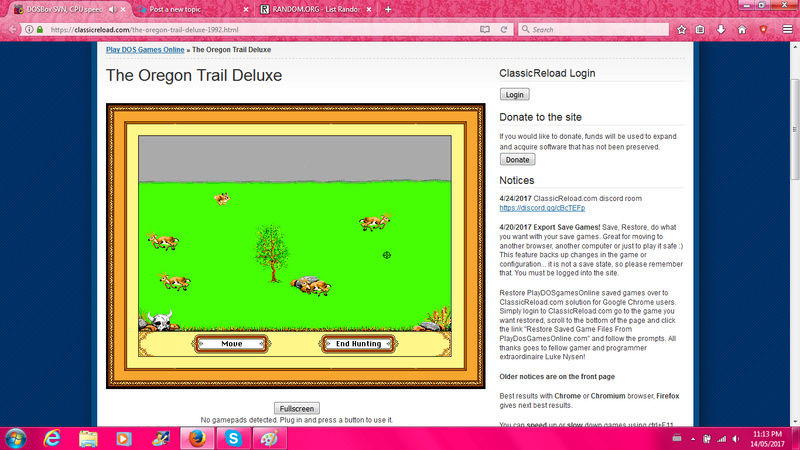Open the Windows Start menu

click(15, 439)
